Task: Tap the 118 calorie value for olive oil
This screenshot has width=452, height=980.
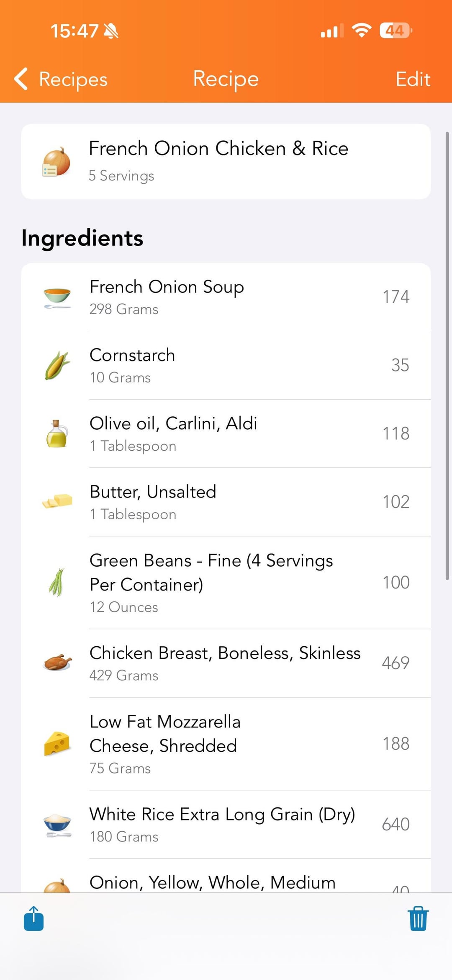Action: click(x=396, y=433)
